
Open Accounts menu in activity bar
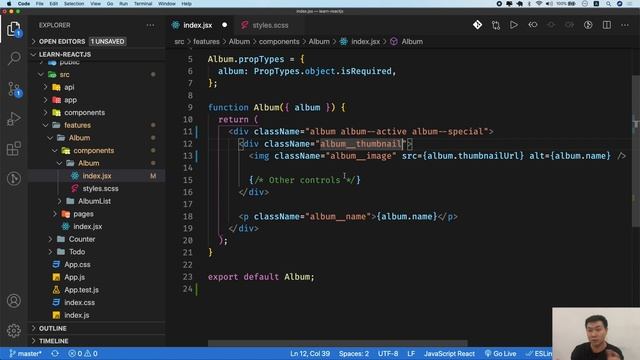pyautogui.click(x=14, y=301)
